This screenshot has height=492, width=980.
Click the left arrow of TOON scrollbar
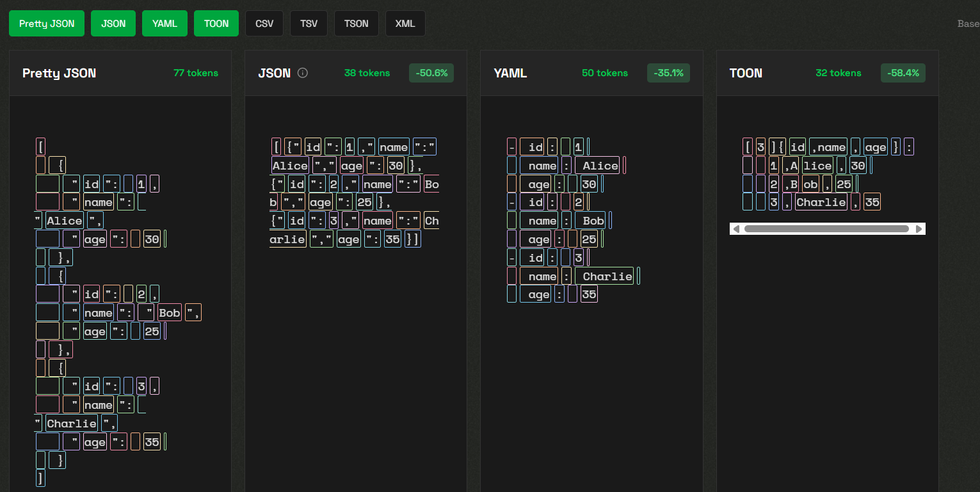click(x=736, y=229)
